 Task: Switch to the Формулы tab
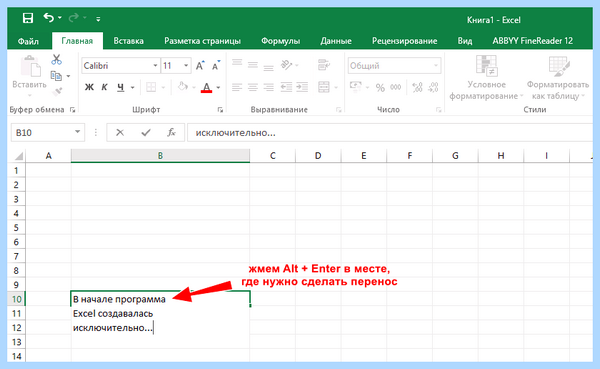pyautogui.click(x=280, y=41)
